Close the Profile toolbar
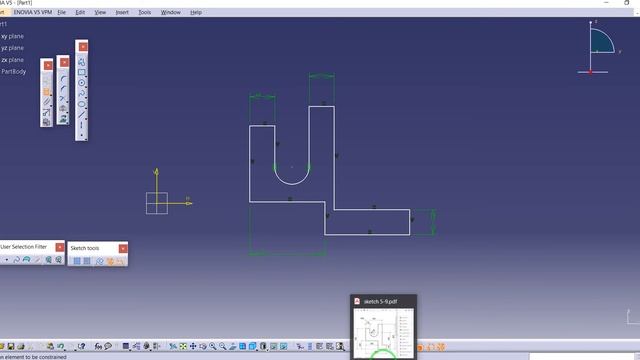 83,47
